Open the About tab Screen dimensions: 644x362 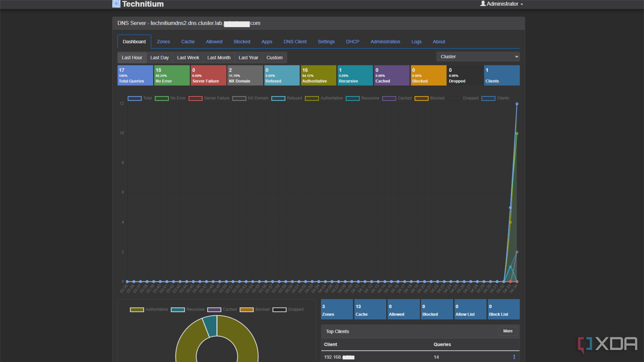pos(439,42)
